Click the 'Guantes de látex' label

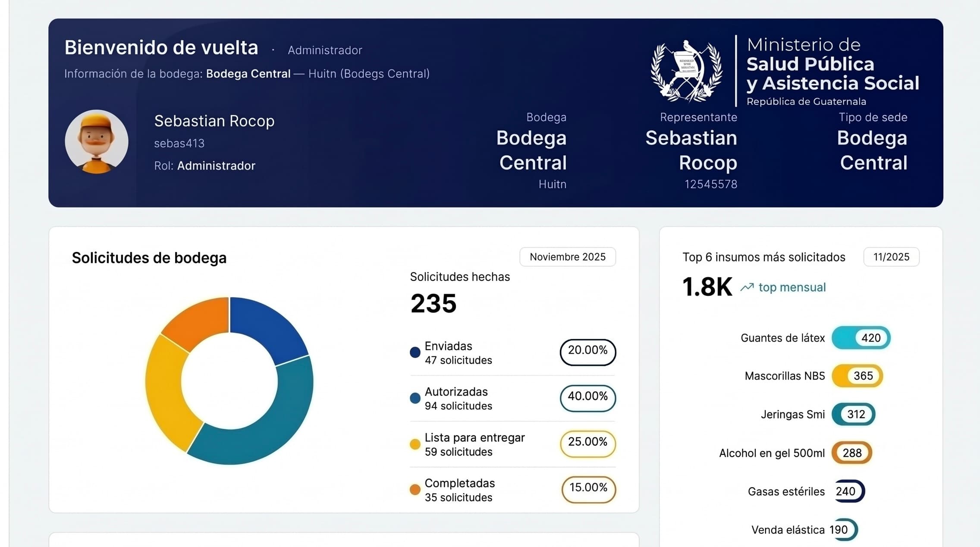point(783,338)
